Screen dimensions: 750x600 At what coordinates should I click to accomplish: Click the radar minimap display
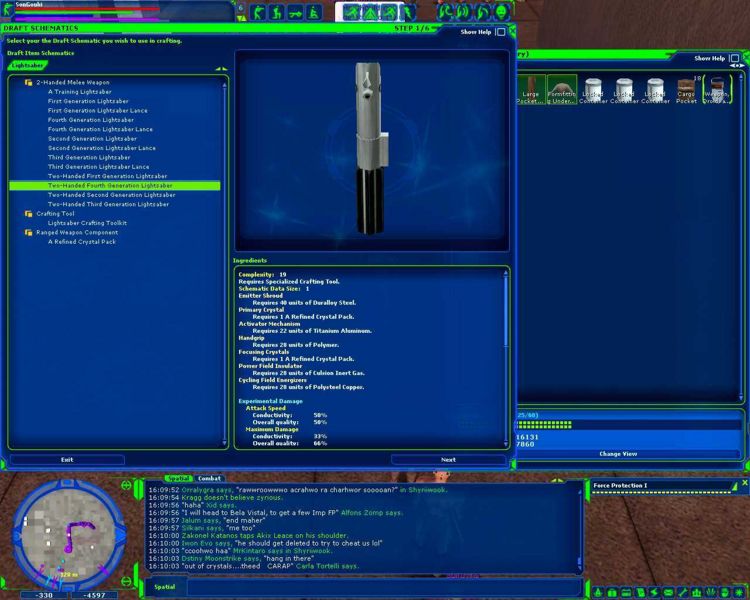coord(67,534)
